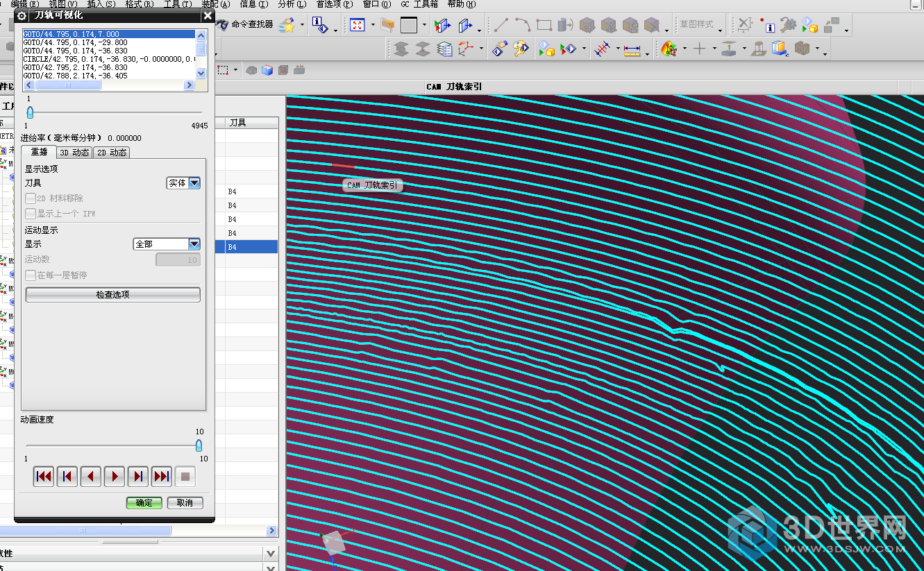Screen dimensions: 924x571
Task: Click the 运动数 input field
Action: tap(178, 259)
